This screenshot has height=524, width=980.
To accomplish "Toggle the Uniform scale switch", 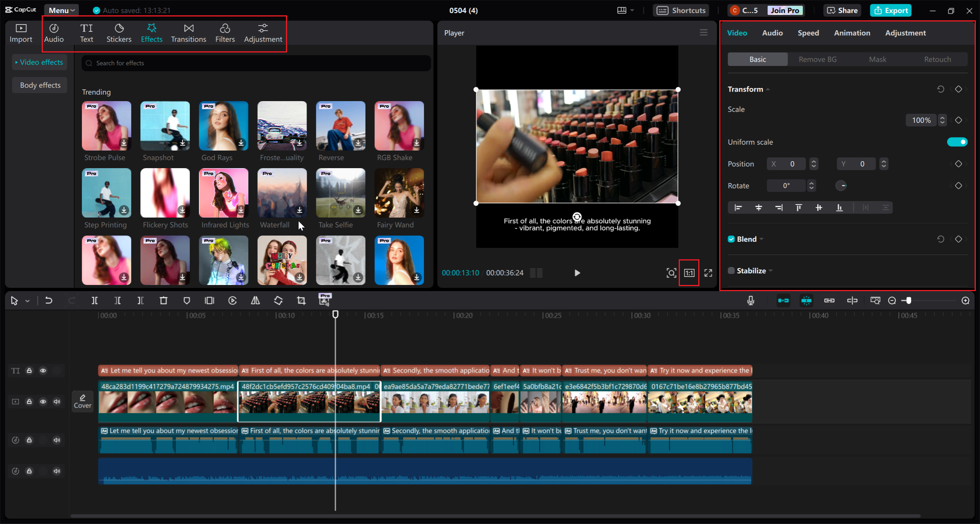I will point(957,142).
